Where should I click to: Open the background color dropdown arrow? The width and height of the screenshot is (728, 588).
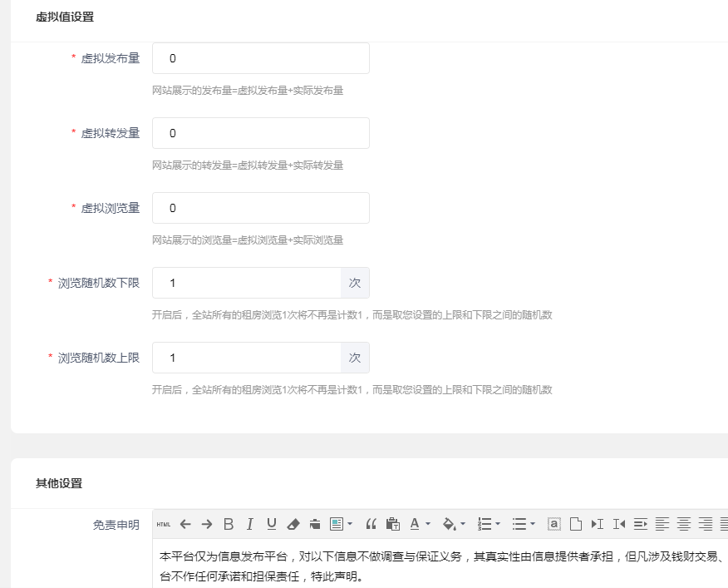(462, 524)
